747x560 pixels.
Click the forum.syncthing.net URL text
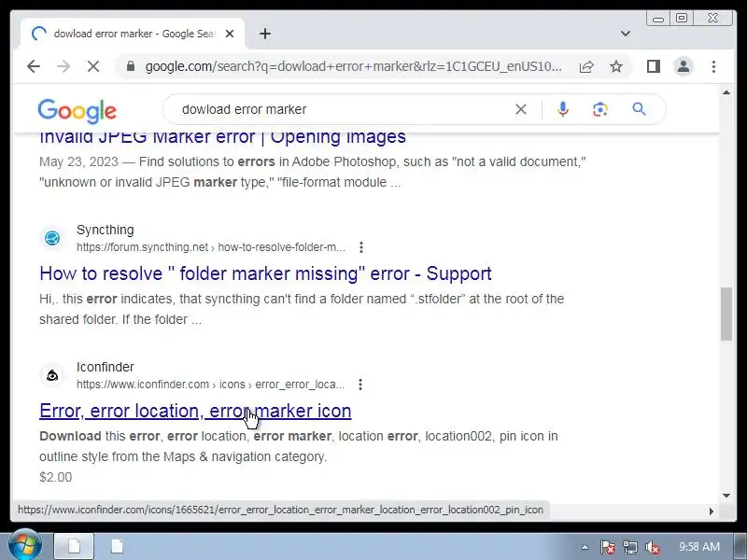point(211,247)
